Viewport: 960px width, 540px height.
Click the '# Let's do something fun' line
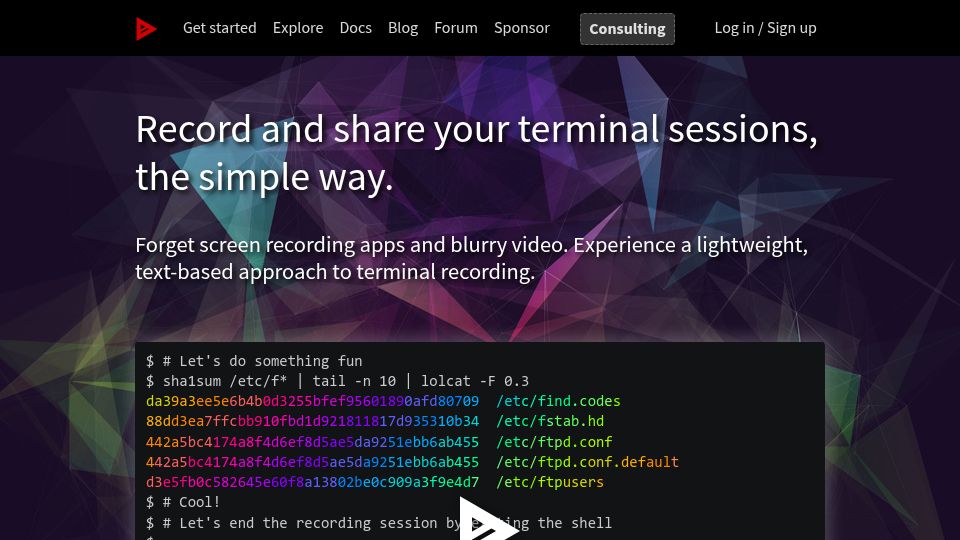coord(254,361)
